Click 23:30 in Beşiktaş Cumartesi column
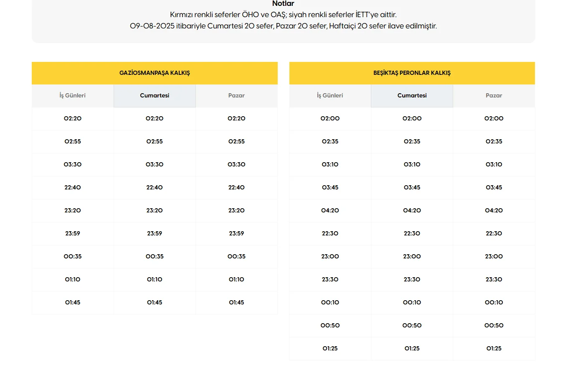The height and width of the screenshot is (373, 588). (x=412, y=280)
